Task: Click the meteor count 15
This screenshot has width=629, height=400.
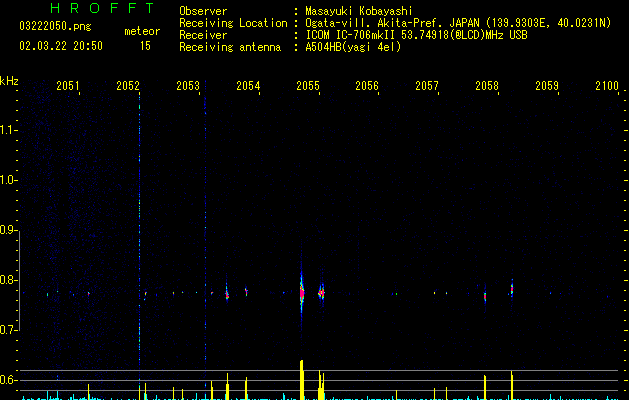Action: coord(145,46)
